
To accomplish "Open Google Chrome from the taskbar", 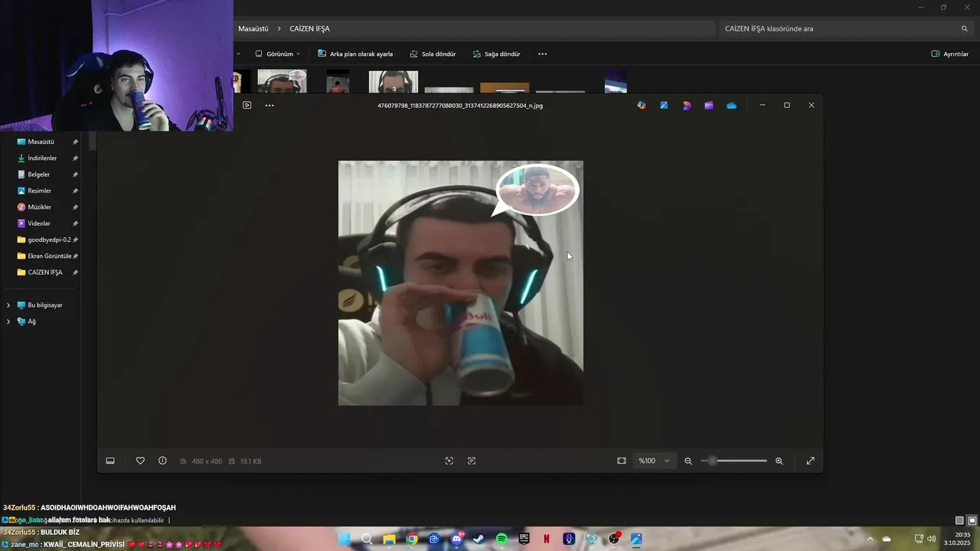I will [x=412, y=539].
